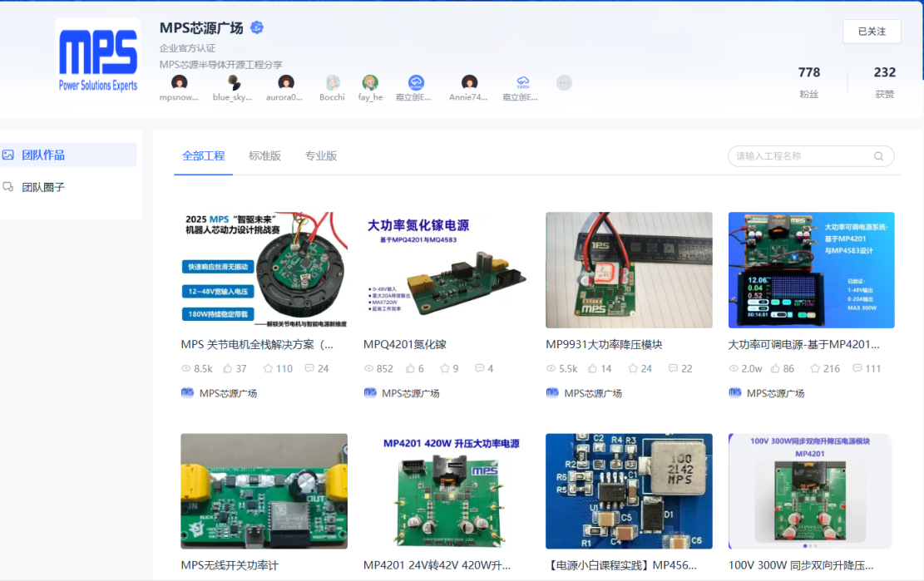924x581 pixels.
Task: Click MPS芯源广场 author under 大功率可调电源
Action: click(775, 393)
